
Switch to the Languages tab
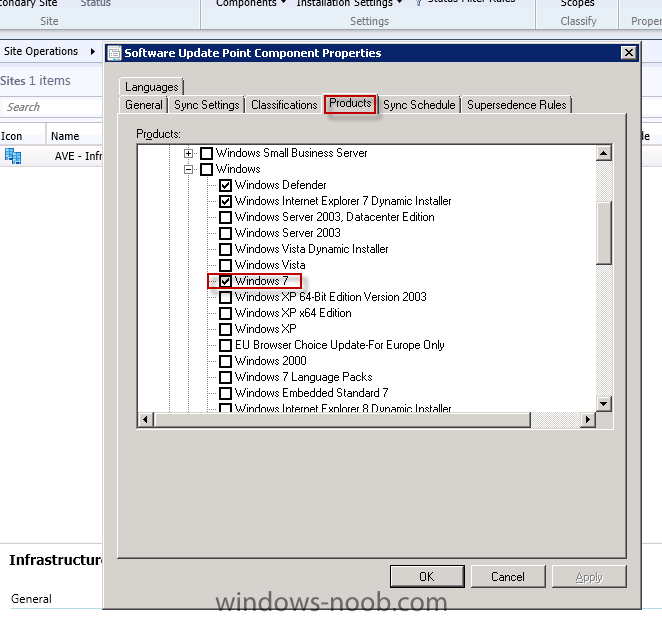point(152,87)
